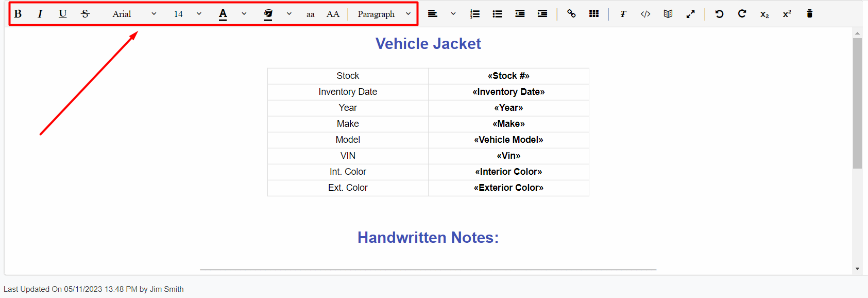The height and width of the screenshot is (298, 868).
Task: Click the 'Vehicle Jacket' heading
Action: click(x=428, y=44)
